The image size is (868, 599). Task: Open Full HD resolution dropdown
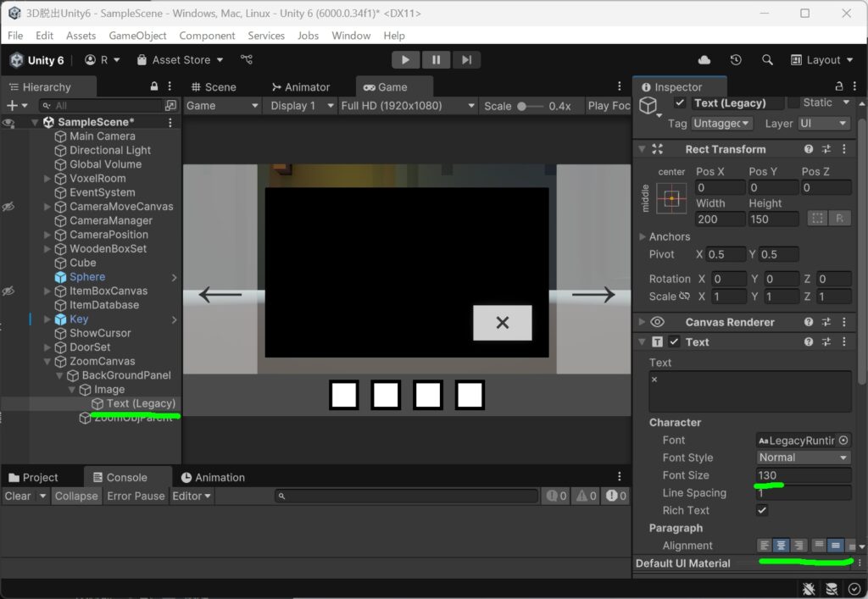408,106
